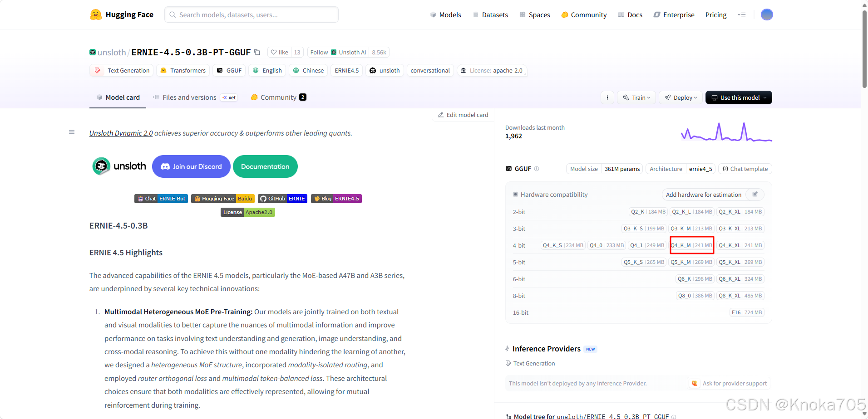Viewport: 868px width, 419px height.
Task: Click the downloads last month chart
Action: click(x=726, y=132)
